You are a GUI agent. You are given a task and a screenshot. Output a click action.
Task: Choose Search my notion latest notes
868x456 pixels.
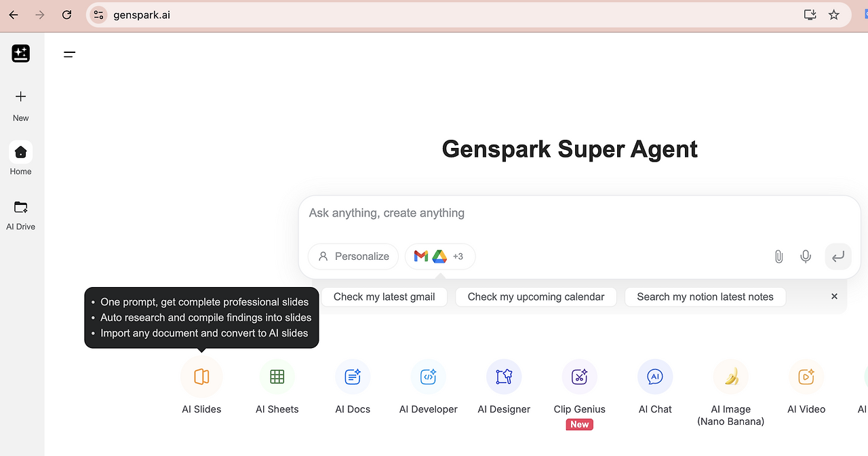(x=705, y=297)
